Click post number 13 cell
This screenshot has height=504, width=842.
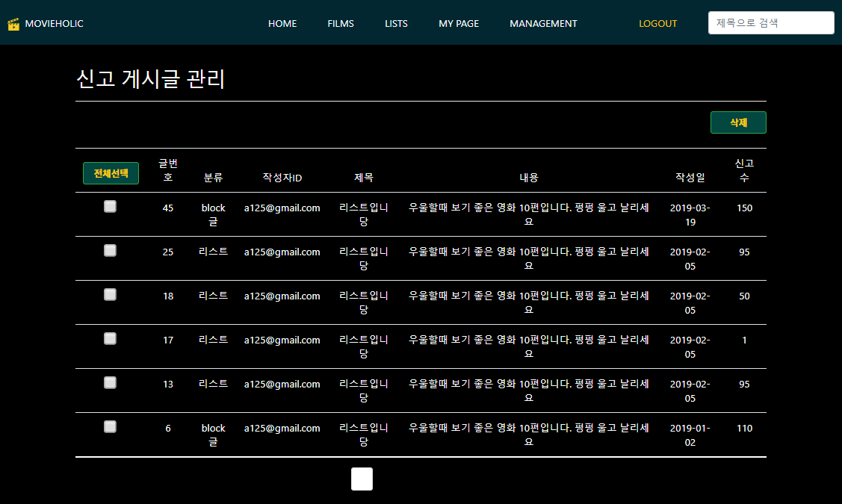168,385
